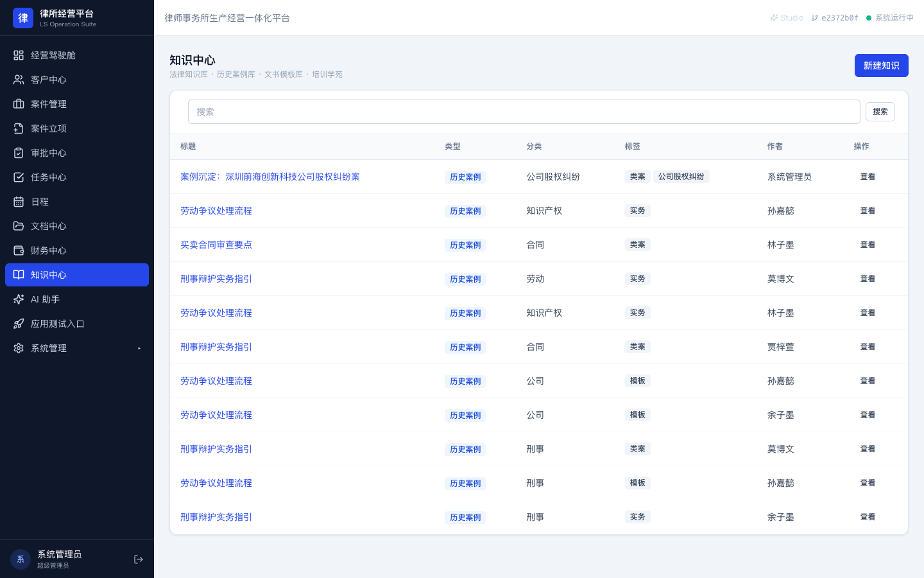Image resolution: width=924 pixels, height=578 pixels.
Task: Click the 审批中心 clipboard icon
Action: 19,153
